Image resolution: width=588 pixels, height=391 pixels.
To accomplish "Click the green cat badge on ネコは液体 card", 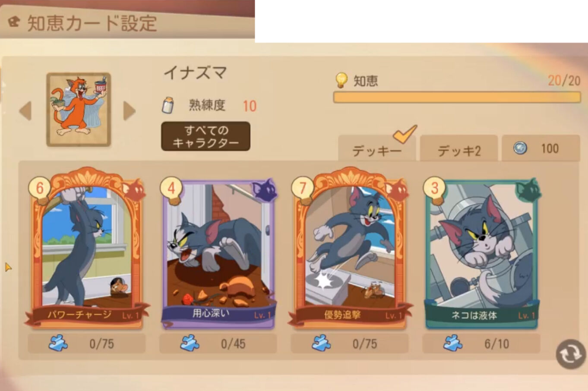I will click(528, 190).
